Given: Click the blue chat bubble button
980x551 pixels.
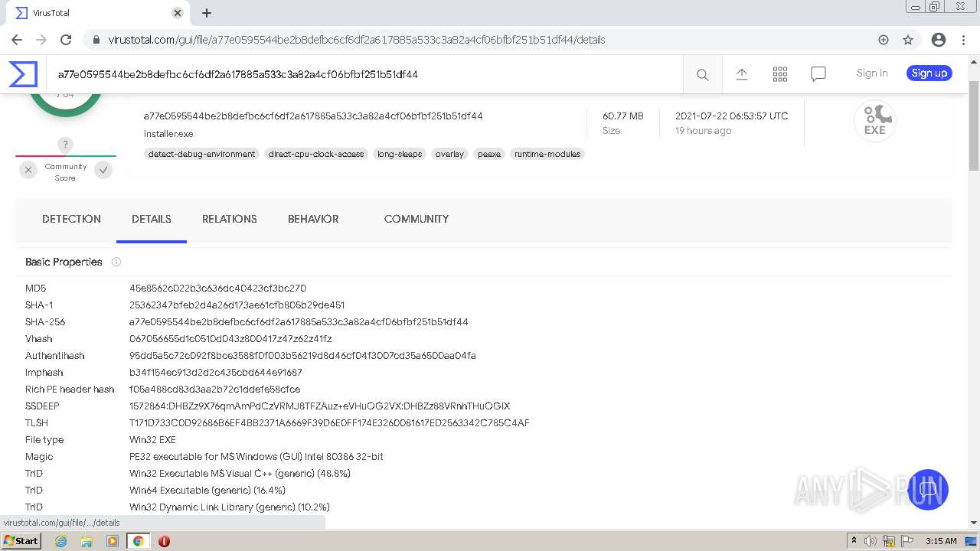Looking at the screenshot, I should pyautogui.click(x=928, y=490).
